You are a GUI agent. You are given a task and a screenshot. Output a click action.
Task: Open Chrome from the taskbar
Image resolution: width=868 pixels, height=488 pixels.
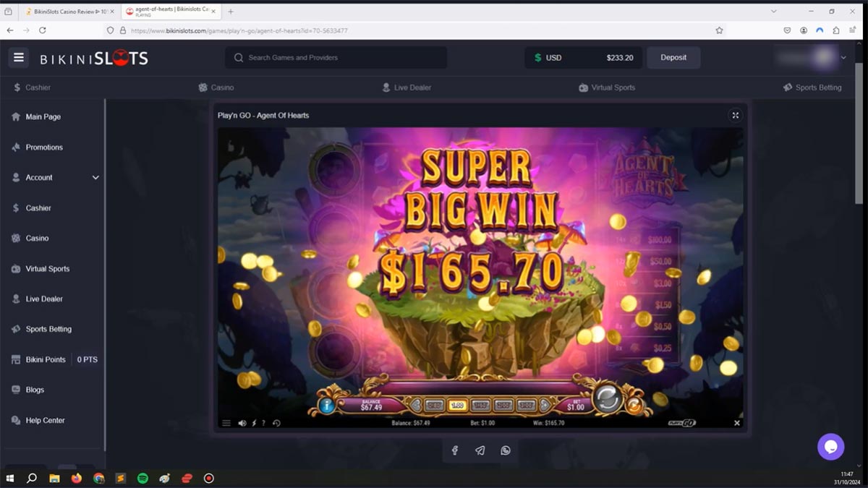[98, 478]
